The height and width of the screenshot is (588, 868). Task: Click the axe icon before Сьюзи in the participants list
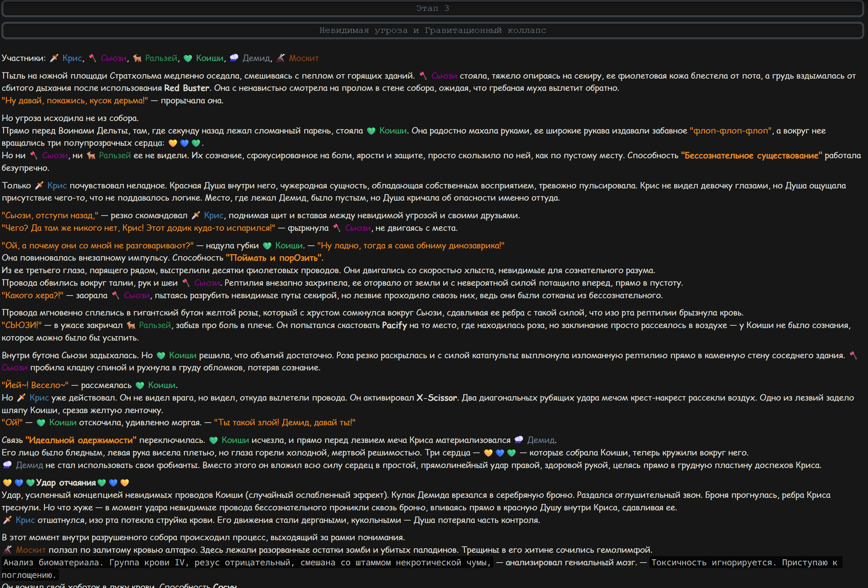92,58
